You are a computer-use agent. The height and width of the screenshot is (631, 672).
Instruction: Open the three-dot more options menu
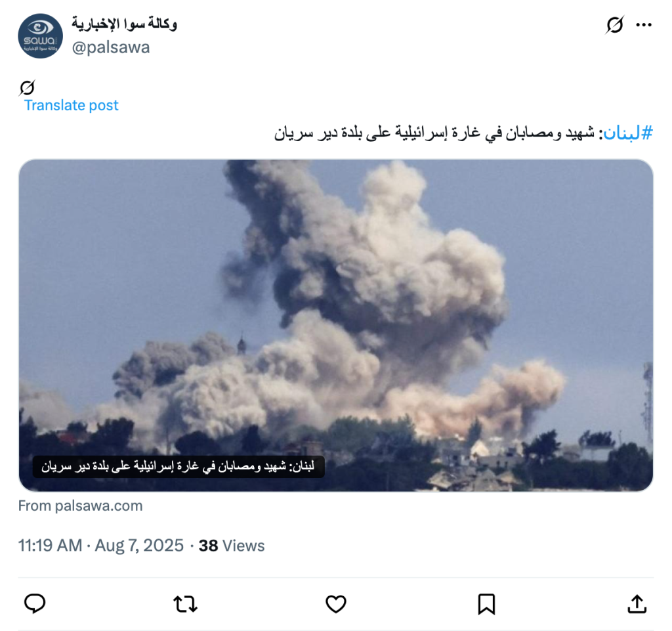[x=644, y=26]
